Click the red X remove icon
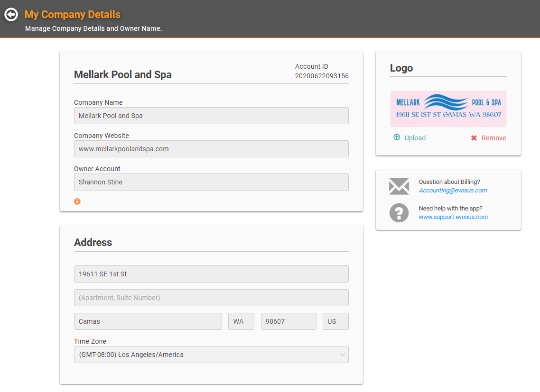The width and height of the screenshot is (540, 392). point(474,138)
